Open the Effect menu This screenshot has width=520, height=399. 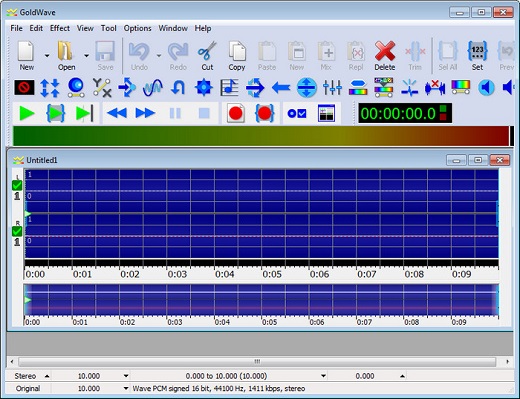[x=60, y=28]
